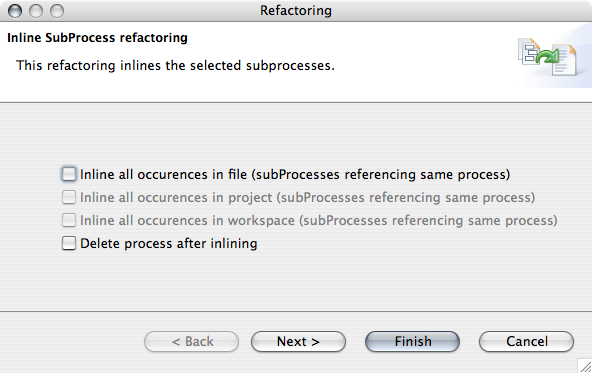
Task: Click the resize grip in window corner
Action: tap(585, 366)
